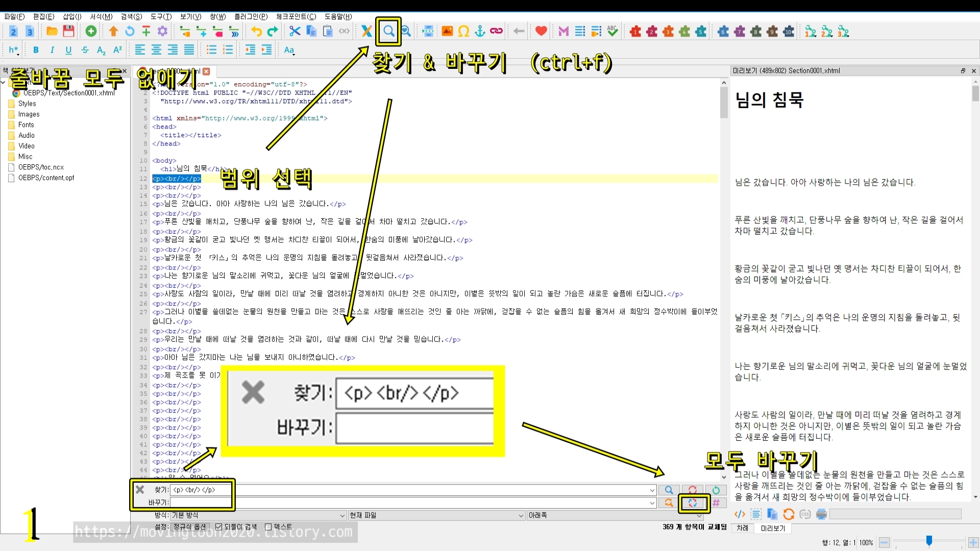Open 기본 방식 search mode dropdown
The width and height of the screenshot is (980, 551).
point(258,515)
